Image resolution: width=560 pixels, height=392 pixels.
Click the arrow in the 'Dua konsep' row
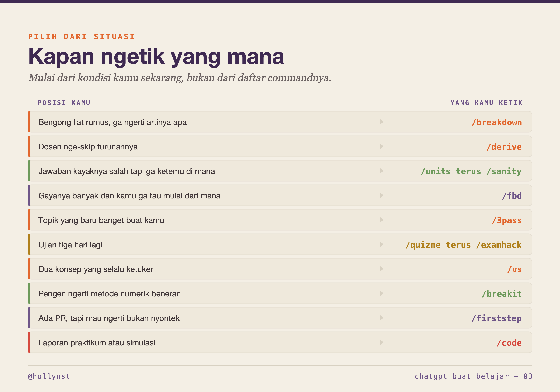[x=382, y=269]
